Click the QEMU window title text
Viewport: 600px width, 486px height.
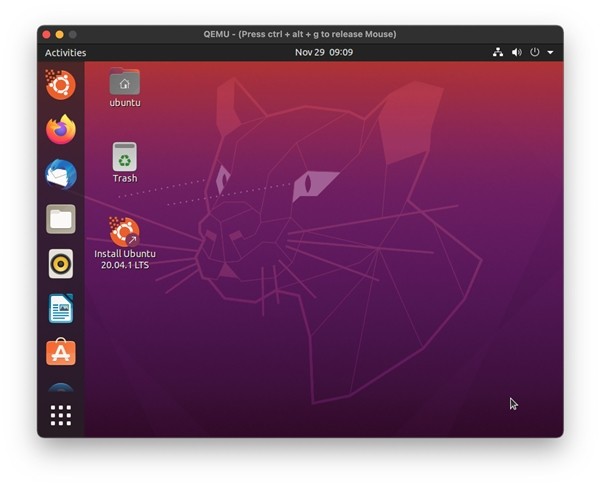(300, 34)
